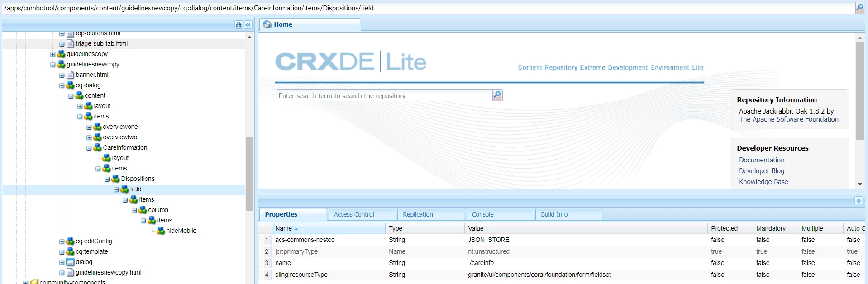868x284 pixels.
Task: Expand the overviewtwo node
Action: [x=89, y=137]
